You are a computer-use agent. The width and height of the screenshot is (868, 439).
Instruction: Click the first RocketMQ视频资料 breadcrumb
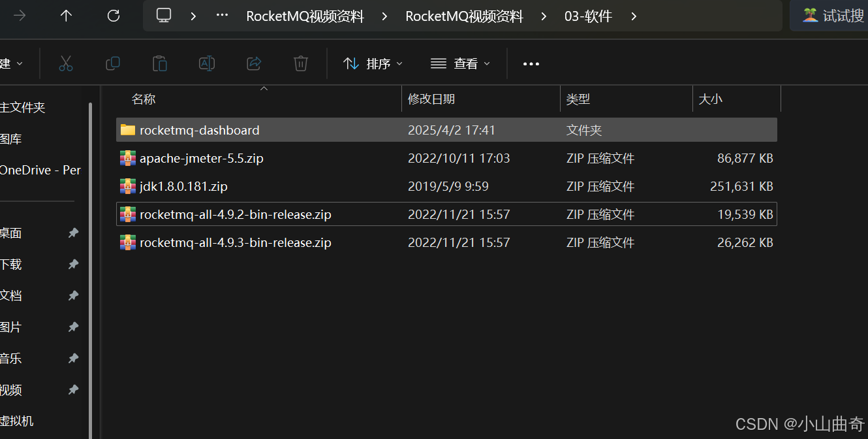tap(305, 16)
